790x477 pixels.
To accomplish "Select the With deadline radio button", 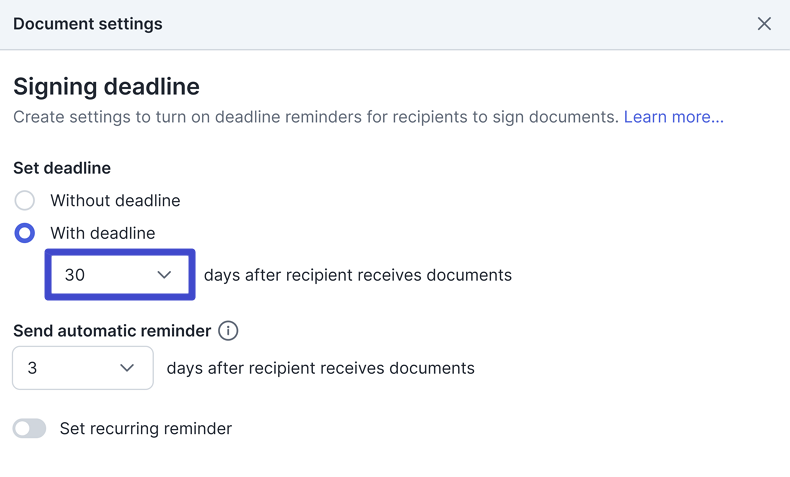I will pyautogui.click(x=25, y=233).
